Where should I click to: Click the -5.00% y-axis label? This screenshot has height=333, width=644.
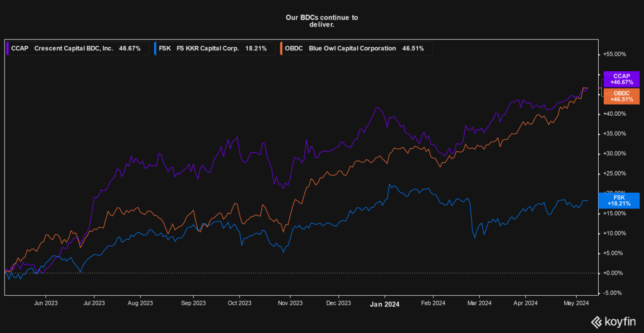(614, 293)
